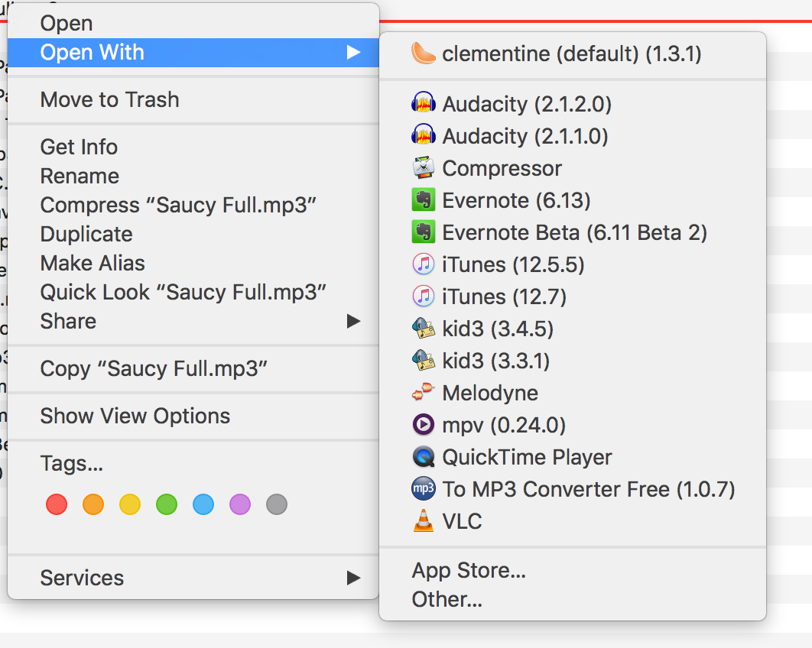Choose Move to Trash
Viewport: 812px width, 648px height.
click(x=109, y=99)
